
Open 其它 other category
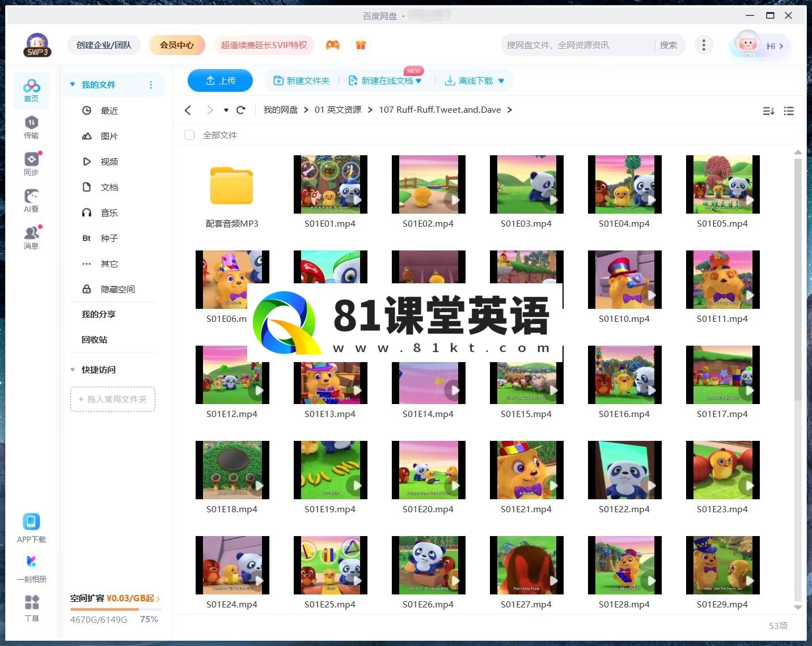[109, 263]
